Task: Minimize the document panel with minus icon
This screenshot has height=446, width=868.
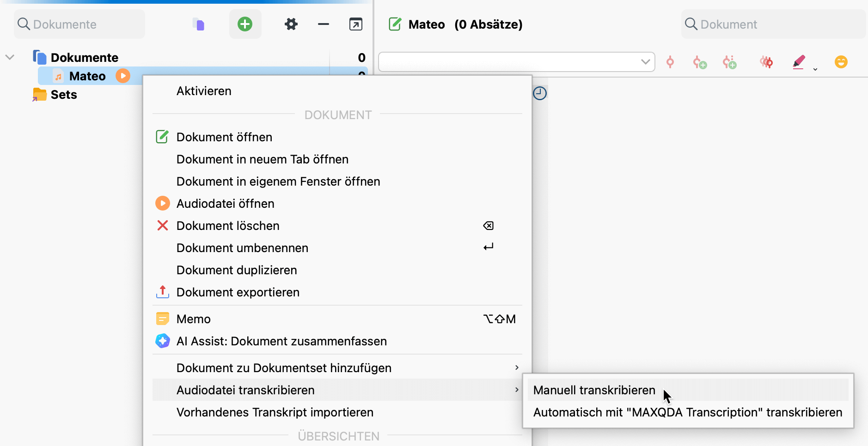Action: click(x=324, y=24)
